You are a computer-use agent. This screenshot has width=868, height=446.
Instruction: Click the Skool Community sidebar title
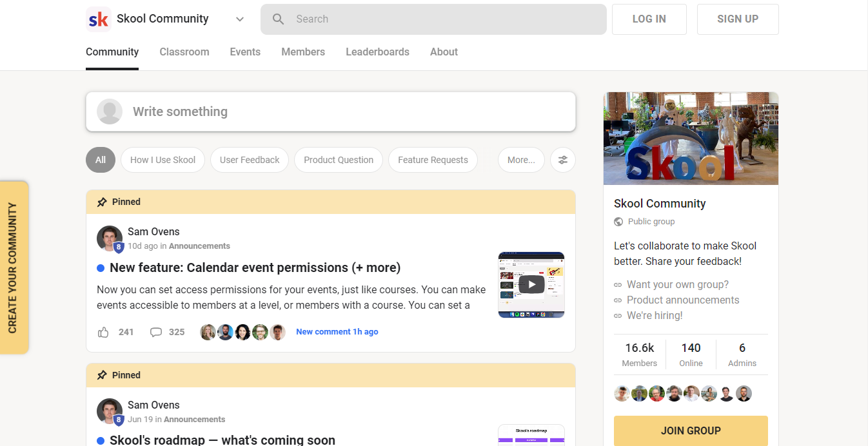[x=660, y=204]
